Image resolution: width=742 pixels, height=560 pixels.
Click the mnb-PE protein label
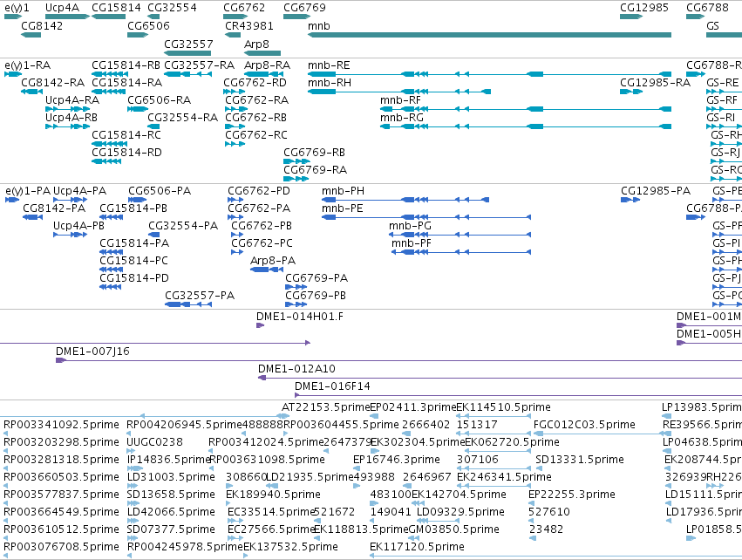[343, 208]
